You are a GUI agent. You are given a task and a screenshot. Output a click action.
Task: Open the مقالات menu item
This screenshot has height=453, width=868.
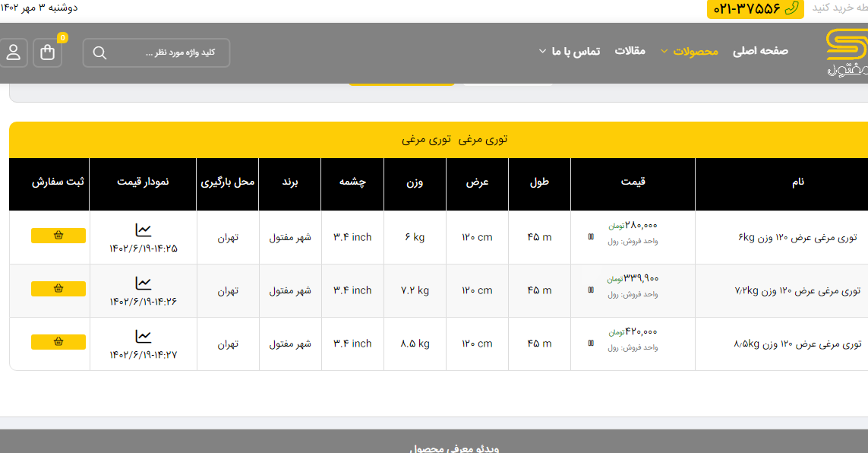coord(630,51)
